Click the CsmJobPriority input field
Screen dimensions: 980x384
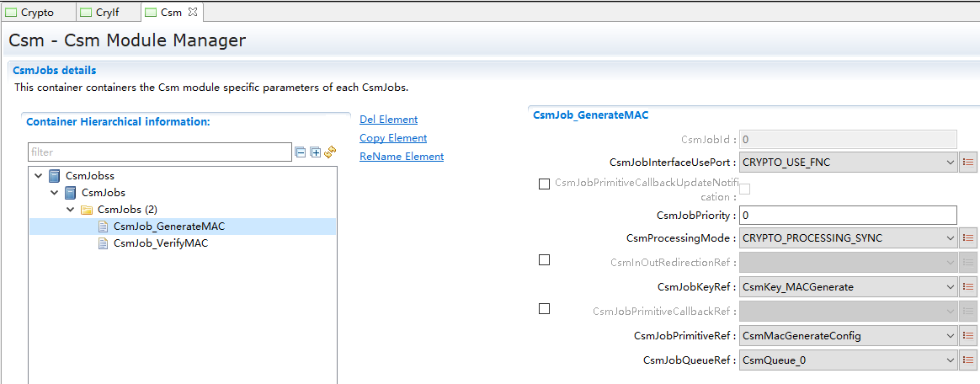[847, 215]
